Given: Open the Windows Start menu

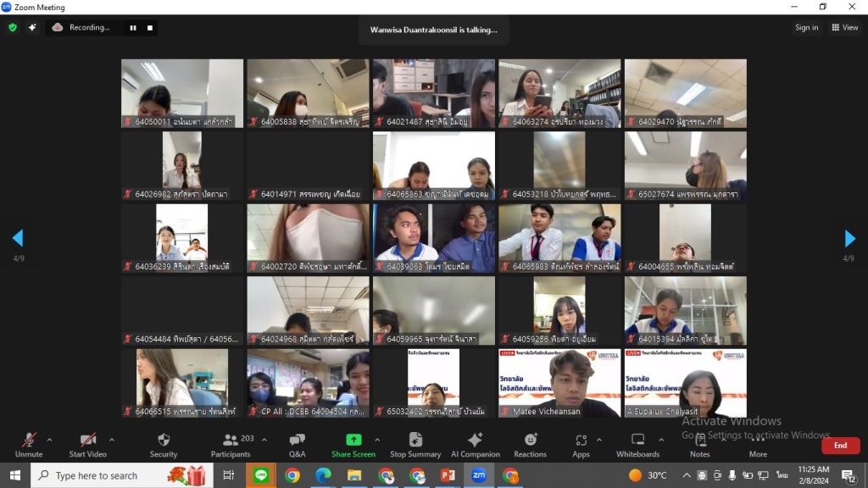Looking at the screenshot, I should (15, 475).
